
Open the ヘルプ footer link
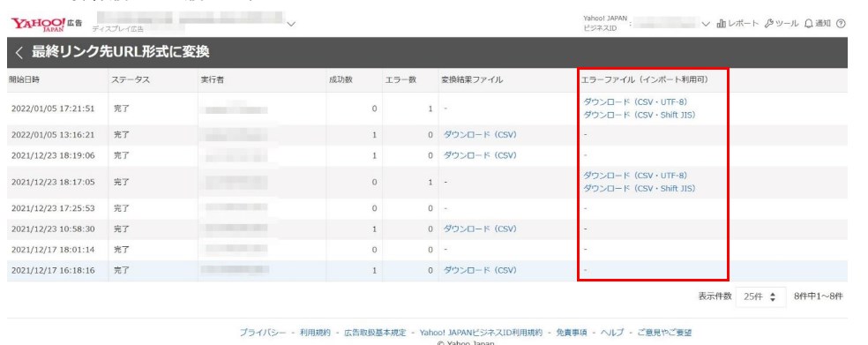tap(612, 333)
